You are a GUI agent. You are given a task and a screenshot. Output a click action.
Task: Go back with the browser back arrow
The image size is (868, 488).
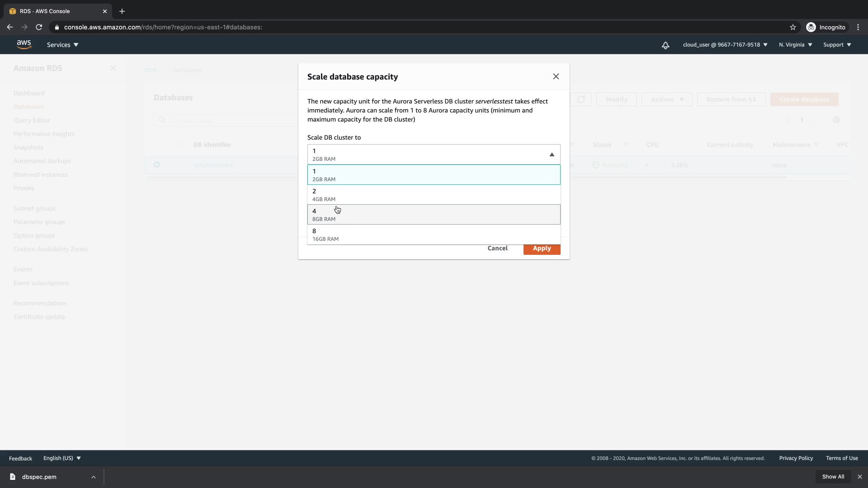click(10, 27)
